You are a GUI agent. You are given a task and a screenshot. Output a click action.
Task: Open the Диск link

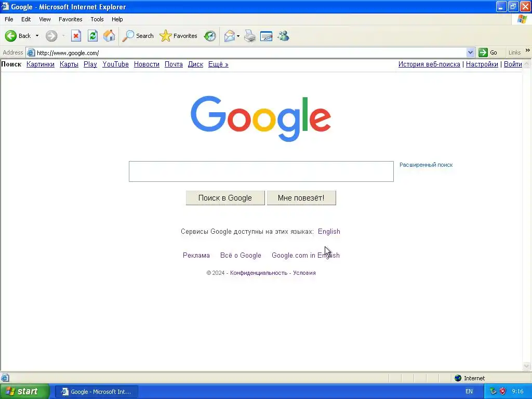[x=195, y=64]
